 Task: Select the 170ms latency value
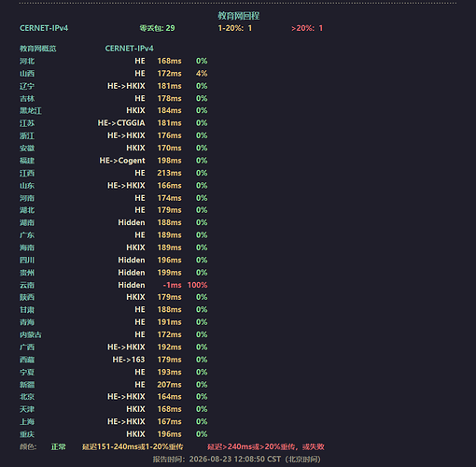coord(169,148)
